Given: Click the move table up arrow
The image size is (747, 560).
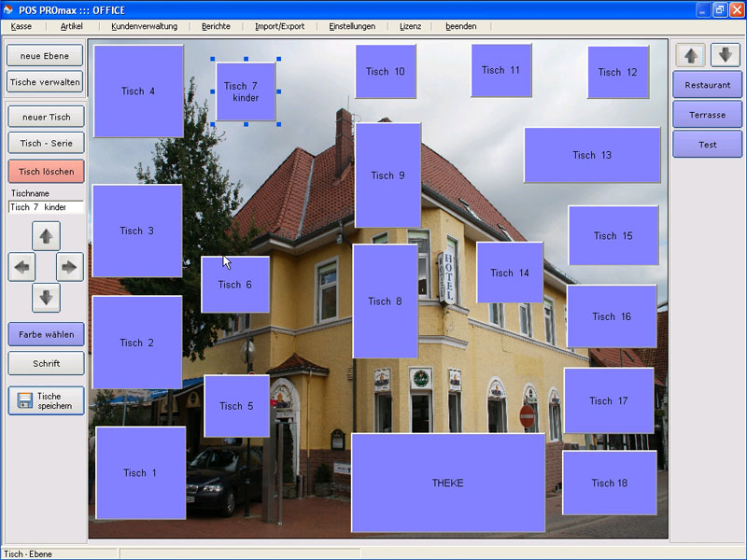Looking at the screenshot, I should point(46,237).
